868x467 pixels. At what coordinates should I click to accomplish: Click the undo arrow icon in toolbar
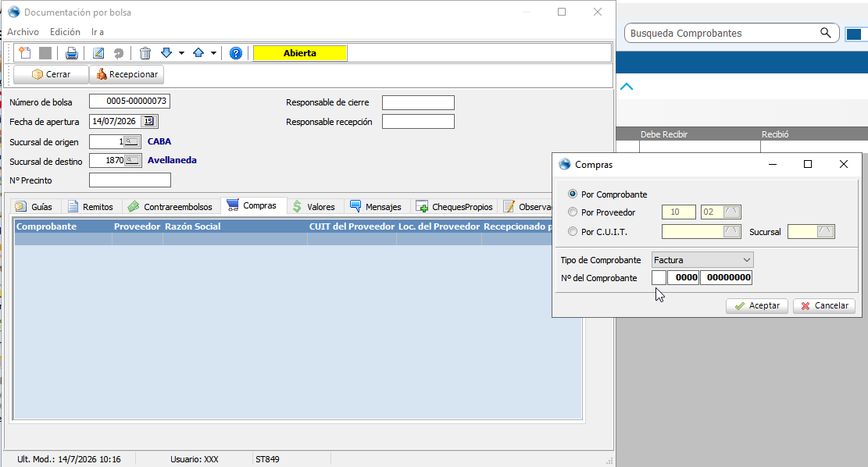click(119, 53)
